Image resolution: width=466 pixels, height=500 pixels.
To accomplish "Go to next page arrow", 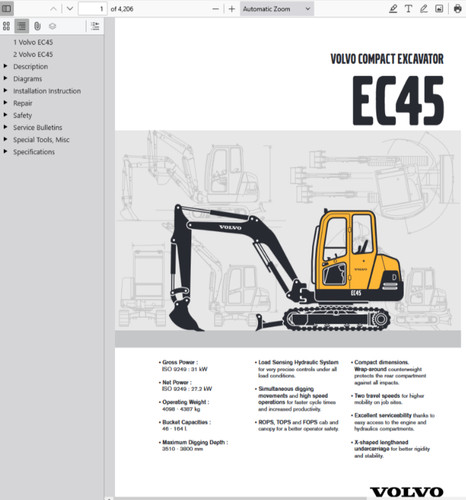I will point(70,9).
